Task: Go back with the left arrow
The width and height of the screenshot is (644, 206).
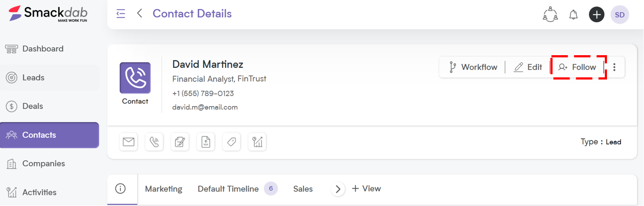Action: tap(140, 13)
